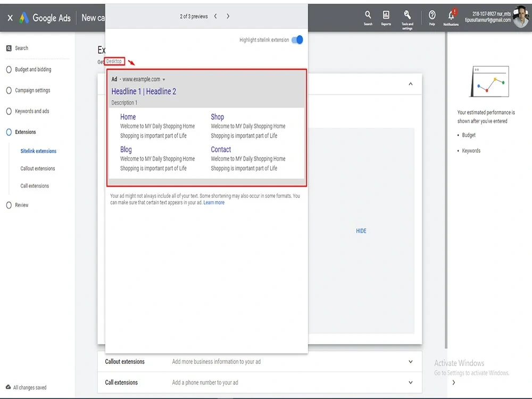This screenshot has height=399, width=532.
Task: Go to previous ad preview arrow
Action: point(215,16)
